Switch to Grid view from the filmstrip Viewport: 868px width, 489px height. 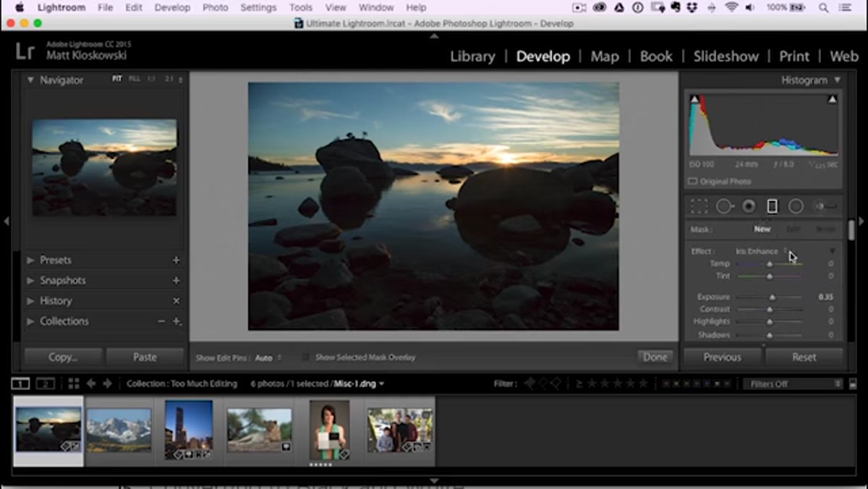pyautogui.click(x=74, y=383)
